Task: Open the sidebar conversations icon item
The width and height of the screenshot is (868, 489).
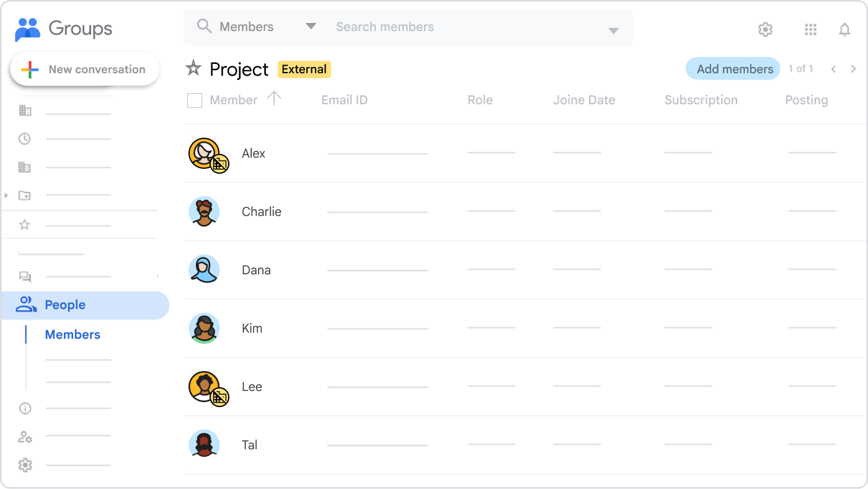Action: click(x=25, y=277)
